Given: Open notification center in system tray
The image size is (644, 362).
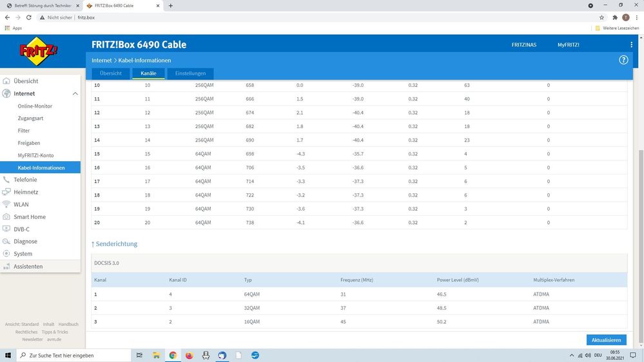Looking at the screenshot, I should click(x=633, y=355).
